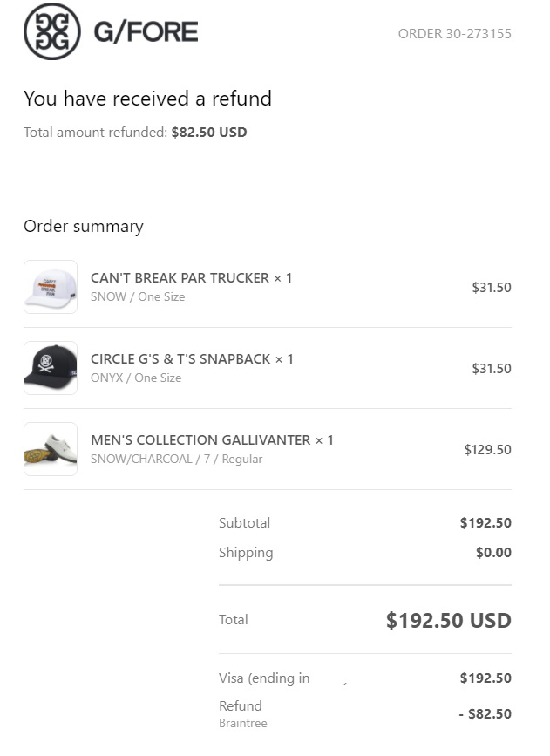550x756 pixels.
Task: Click the SNOW / One Size variant text
Action: tap(138, 297)
